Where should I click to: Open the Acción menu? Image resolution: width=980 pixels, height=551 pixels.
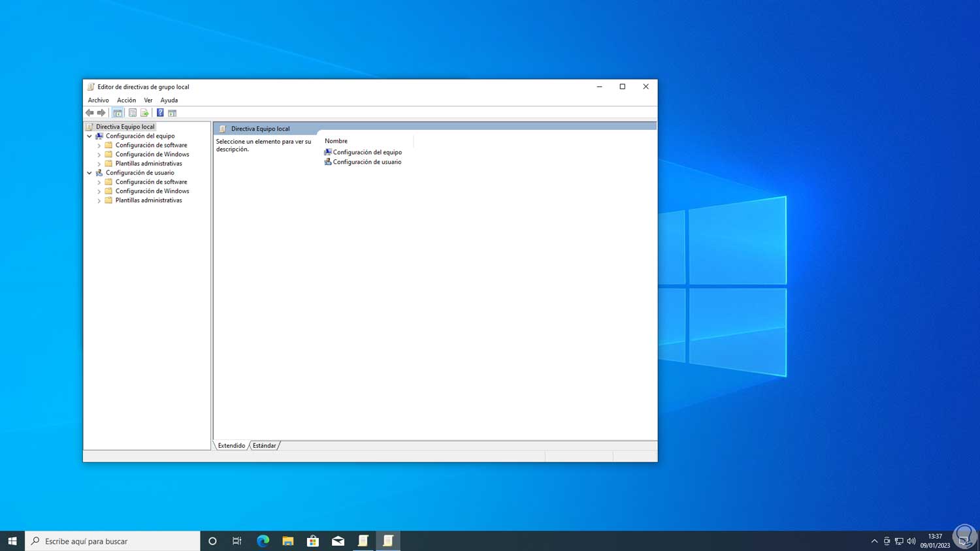tap(126, 100)
